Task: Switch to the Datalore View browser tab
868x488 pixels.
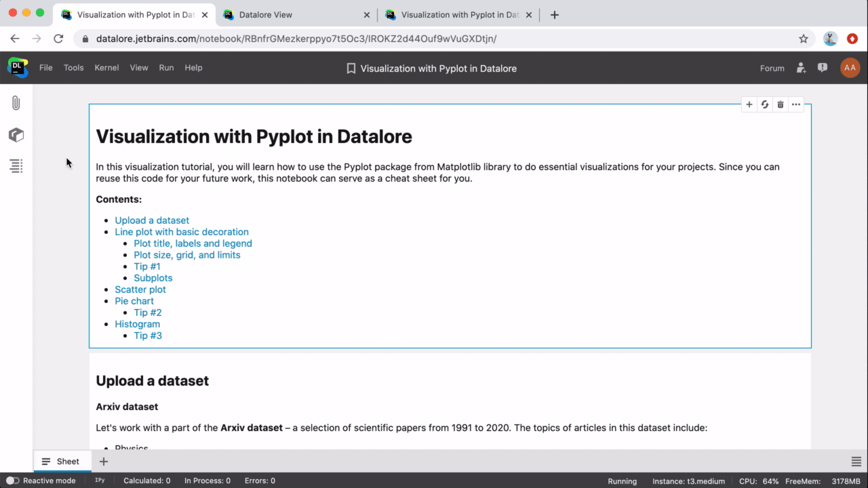Action: pos(298,14)
